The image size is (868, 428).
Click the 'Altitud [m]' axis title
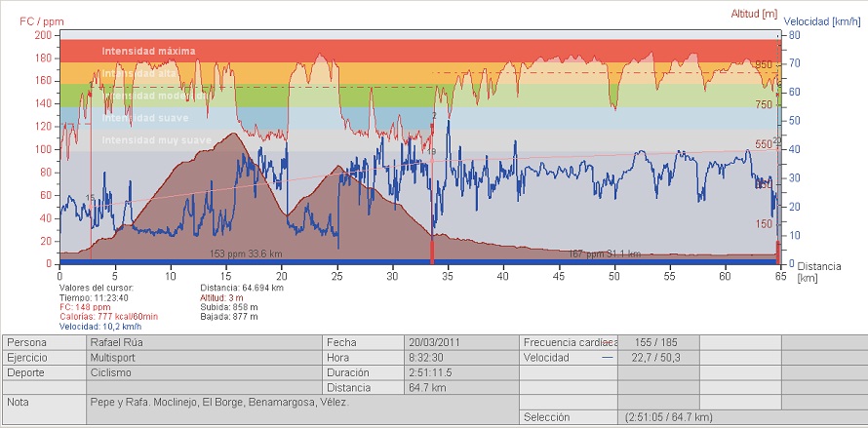754,14
